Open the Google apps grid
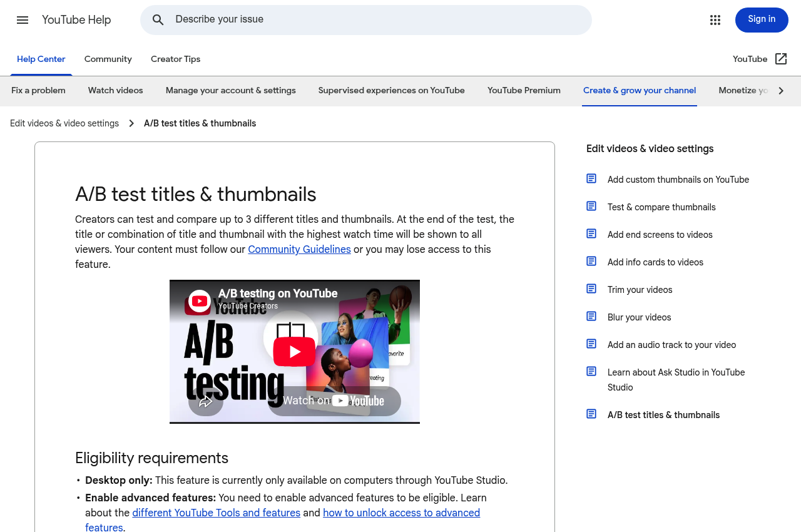The height and width of the screenshot is (532, 801). 715,20
